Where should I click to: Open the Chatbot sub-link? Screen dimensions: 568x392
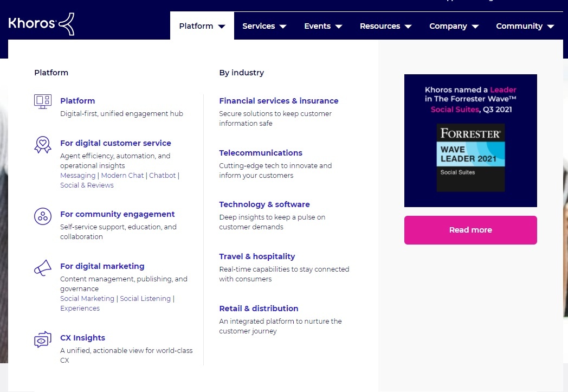tap(162, 175)
